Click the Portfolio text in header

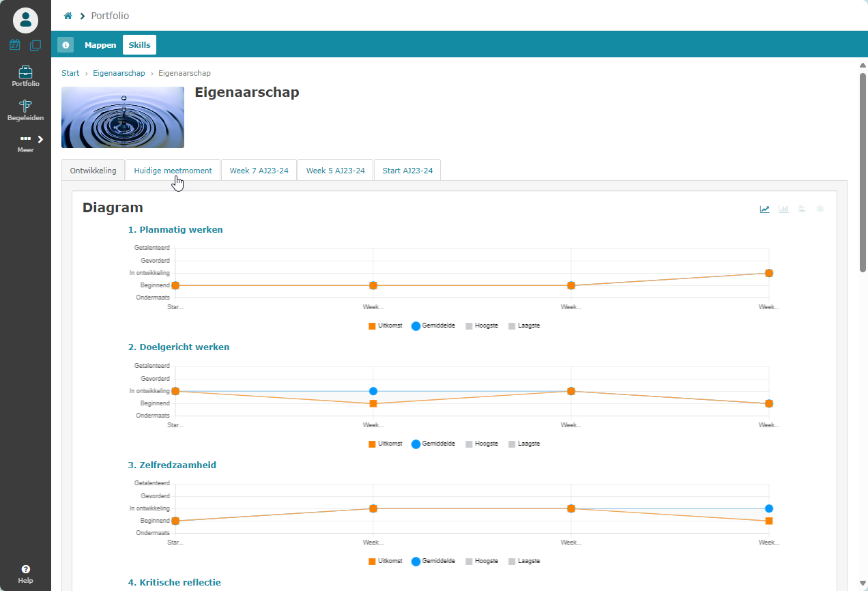click(x=110, y=16)
